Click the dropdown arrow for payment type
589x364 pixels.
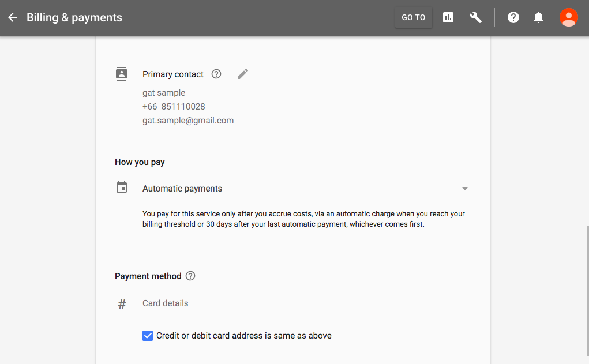coord(465,189)
